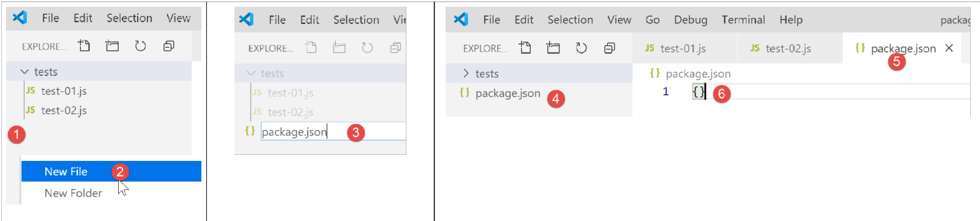This screenshot has height=221, width=980.
Task: Click dimmed New File icon in middle panel
Action: [311, 48]
